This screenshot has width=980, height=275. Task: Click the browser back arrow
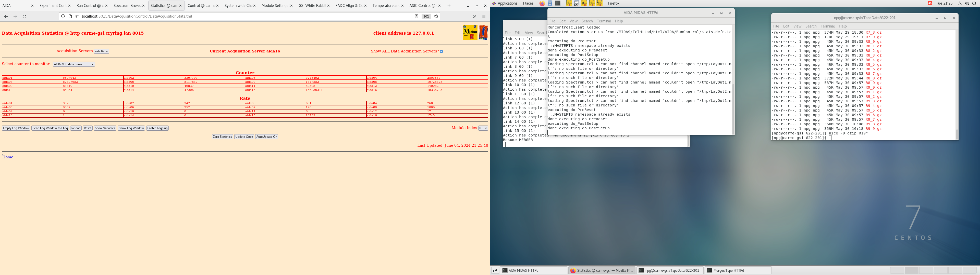(x=6, y=16)
